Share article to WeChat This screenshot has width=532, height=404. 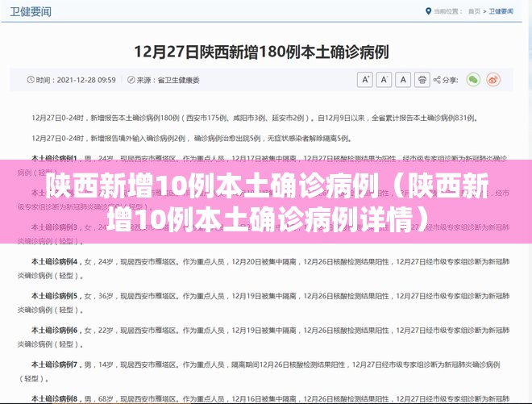tap(473, 80)
